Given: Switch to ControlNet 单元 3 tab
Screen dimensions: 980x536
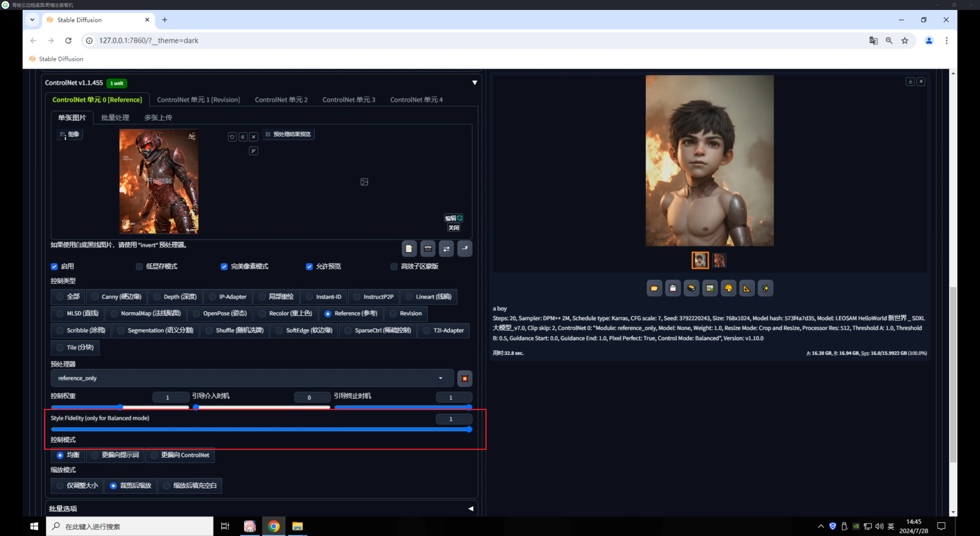Looking at the screenshot, I should (x=349, y=100).
